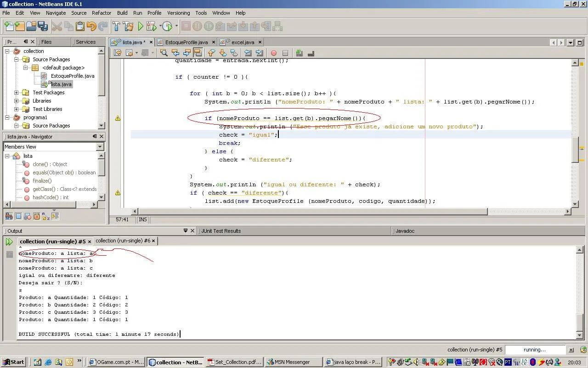Click Clean and Build project icon

pyautogui.click(x=128, y=26)
